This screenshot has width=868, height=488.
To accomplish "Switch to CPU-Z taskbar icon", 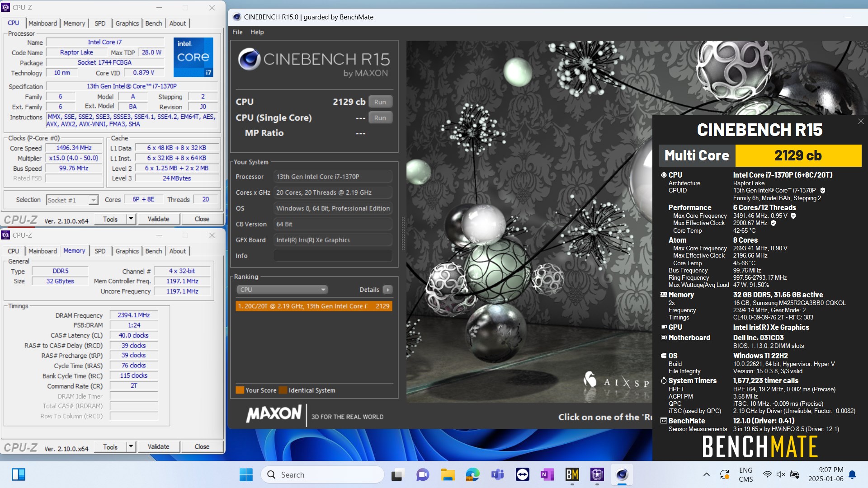I will pos(597,474).
